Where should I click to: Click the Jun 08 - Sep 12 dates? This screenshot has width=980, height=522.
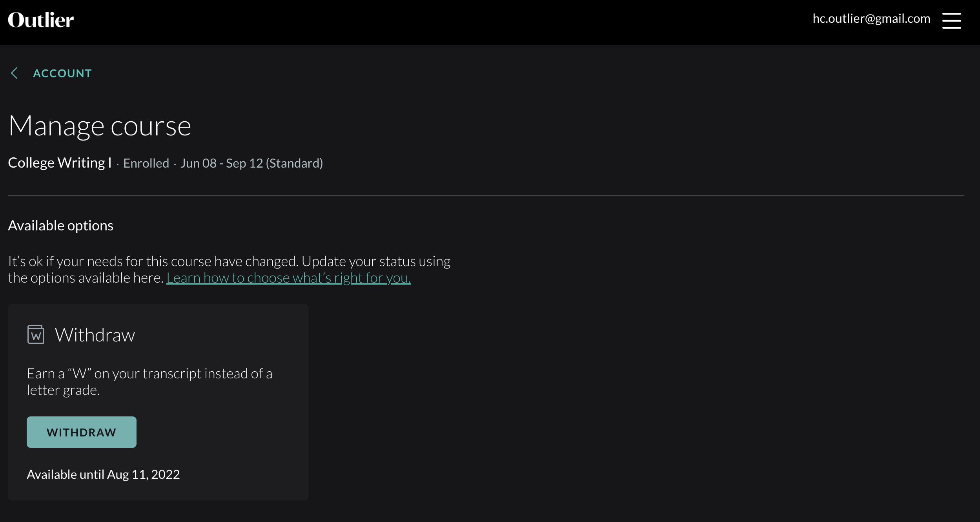tap(221, 163)
